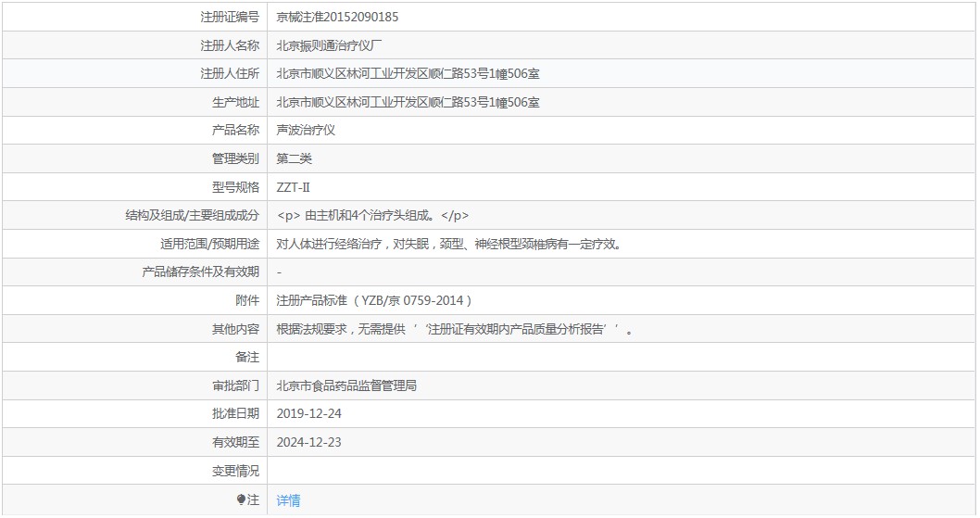Select model value ZZT-II
Viewport: 980px width, 518px height.
[x=293, y=187]
